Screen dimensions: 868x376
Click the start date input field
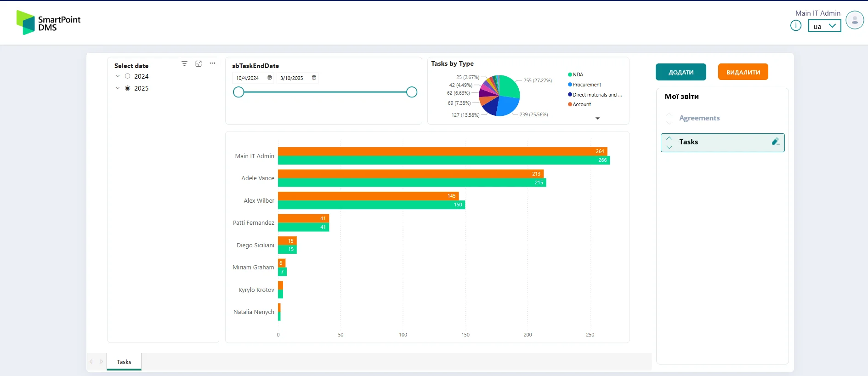click(248, 78)
